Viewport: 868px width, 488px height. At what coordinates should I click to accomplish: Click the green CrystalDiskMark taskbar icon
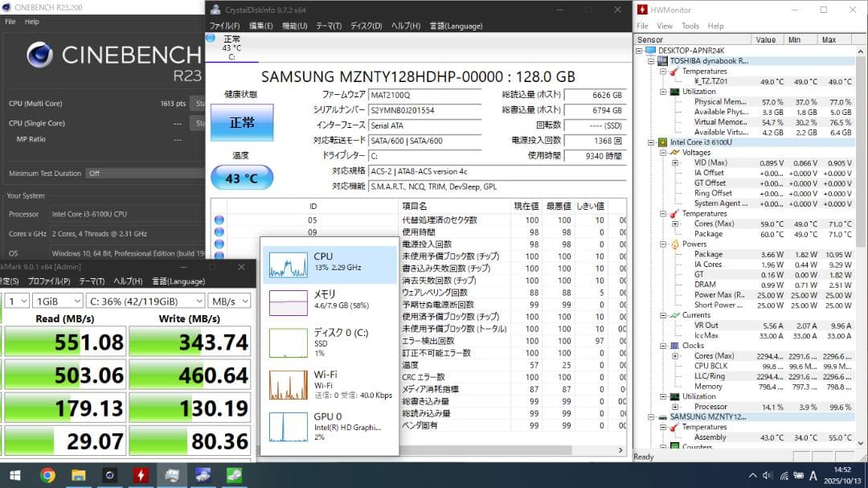click(x=234, y=475)
